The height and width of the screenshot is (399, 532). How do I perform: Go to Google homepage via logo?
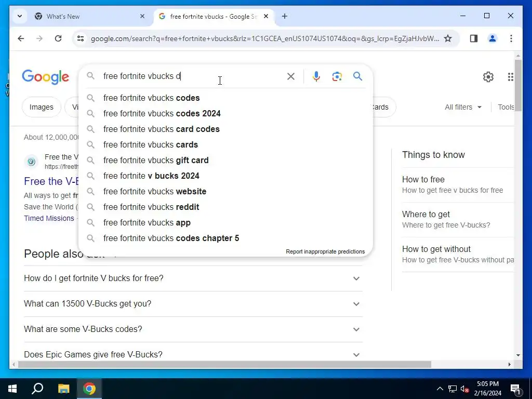coord(46,77)
